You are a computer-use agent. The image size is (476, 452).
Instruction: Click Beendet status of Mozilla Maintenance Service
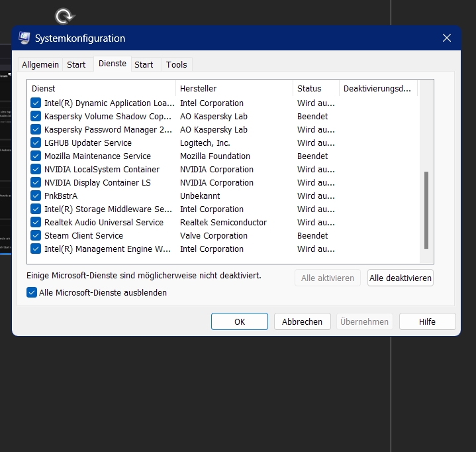[x=312, y=156]
